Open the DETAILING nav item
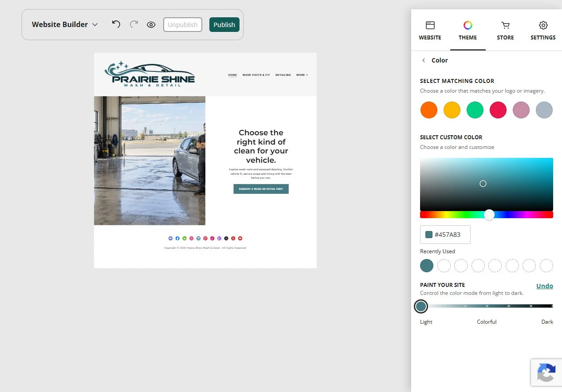 point(283,75)
